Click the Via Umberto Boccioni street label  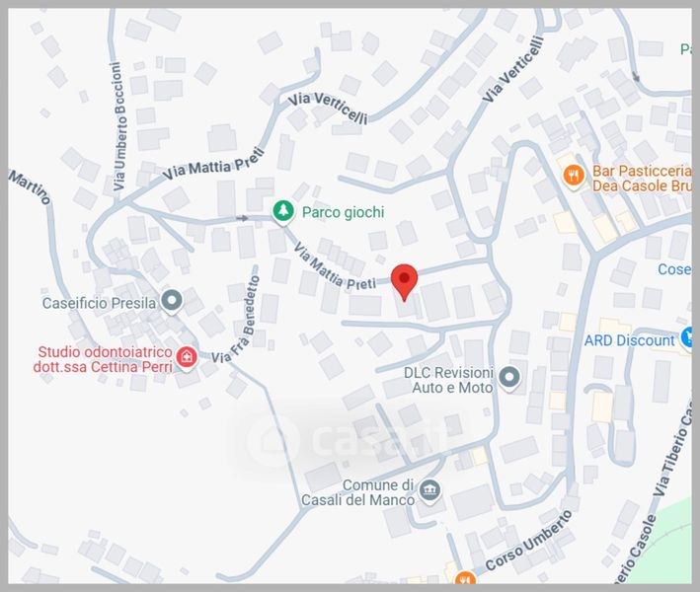click(119, 126)
